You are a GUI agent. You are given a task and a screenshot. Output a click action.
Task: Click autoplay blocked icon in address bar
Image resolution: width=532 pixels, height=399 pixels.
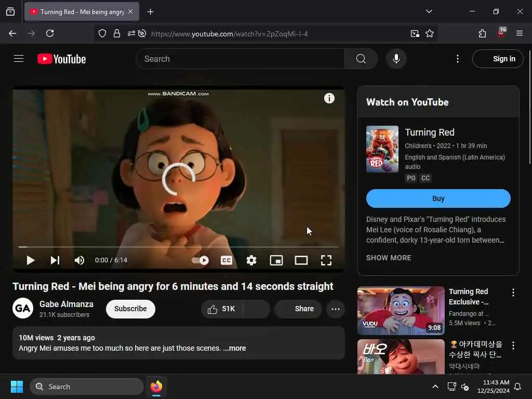[142, 33]
